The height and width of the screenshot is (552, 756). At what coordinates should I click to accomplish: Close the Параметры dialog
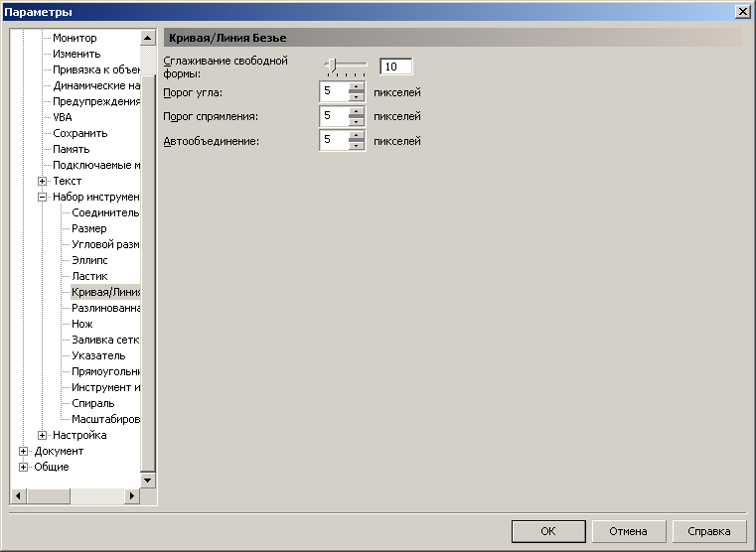[743, 12]
